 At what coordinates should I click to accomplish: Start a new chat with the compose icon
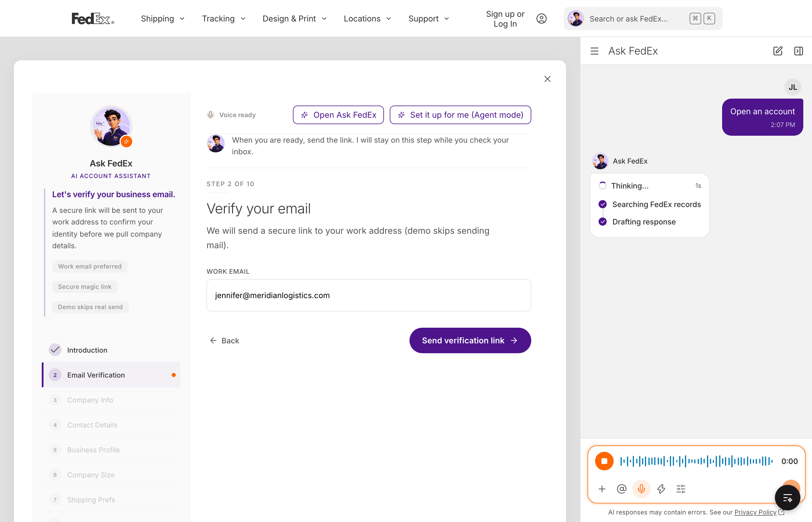pyautogui.click(x=778, y=51)
